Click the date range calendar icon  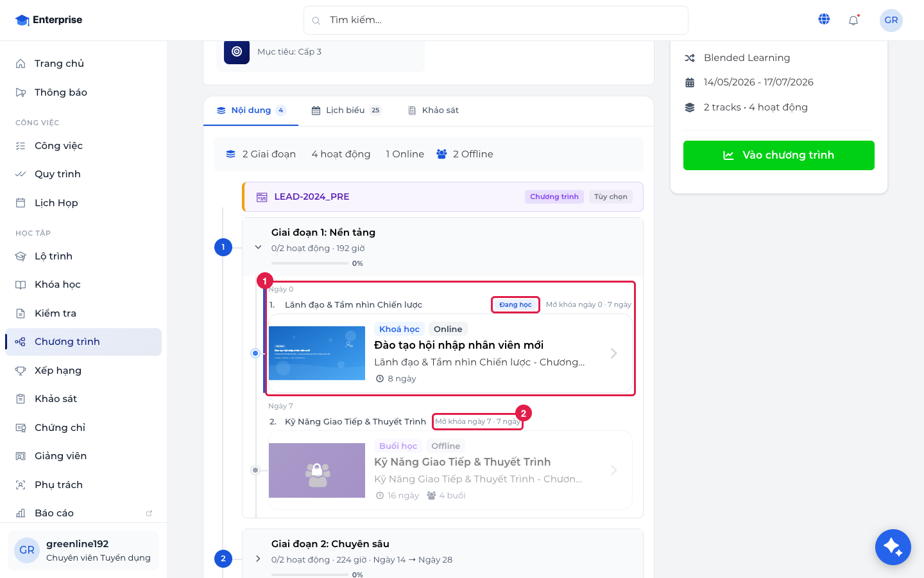(x=690, y=82)
